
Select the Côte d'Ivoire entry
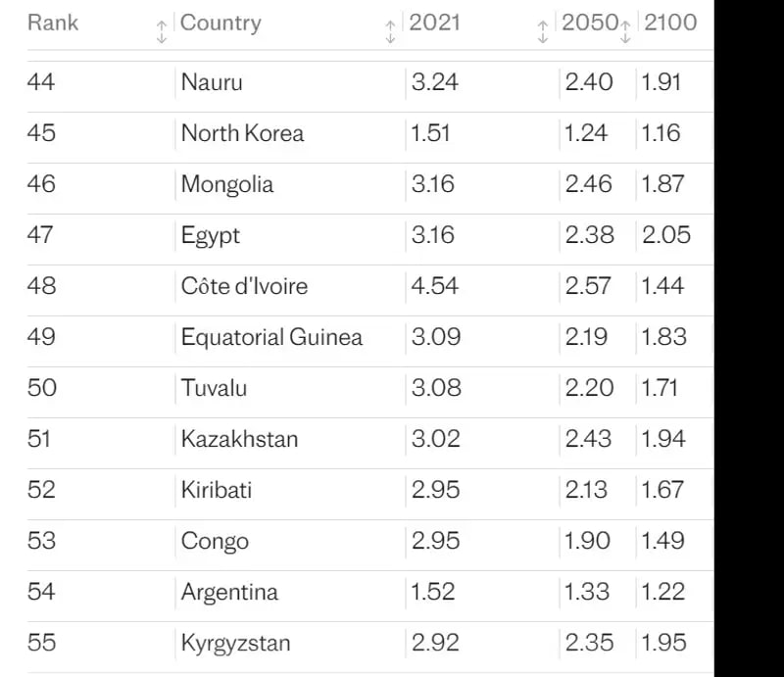[244, 286]
